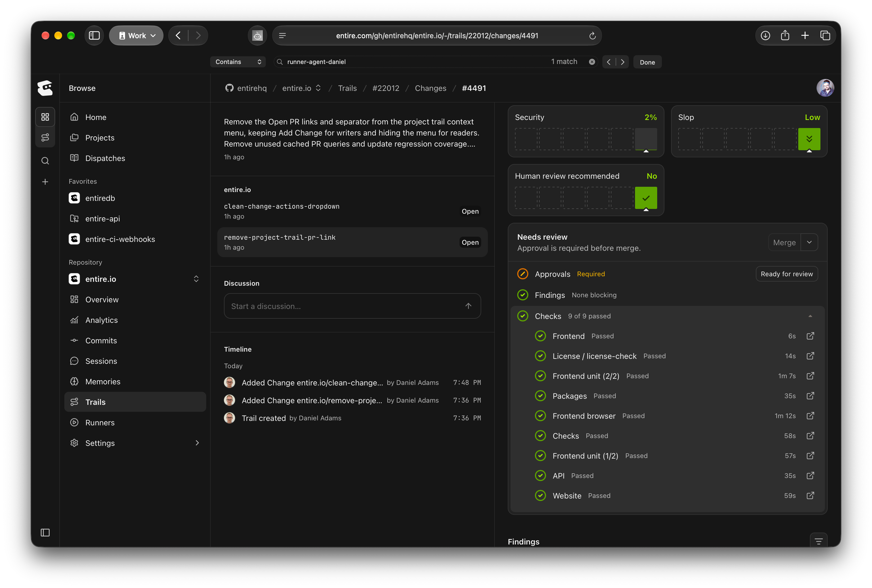Collapse the sidebar with the bottom-left panel icon
Viewport: 872px width, 588px height.
45,533
